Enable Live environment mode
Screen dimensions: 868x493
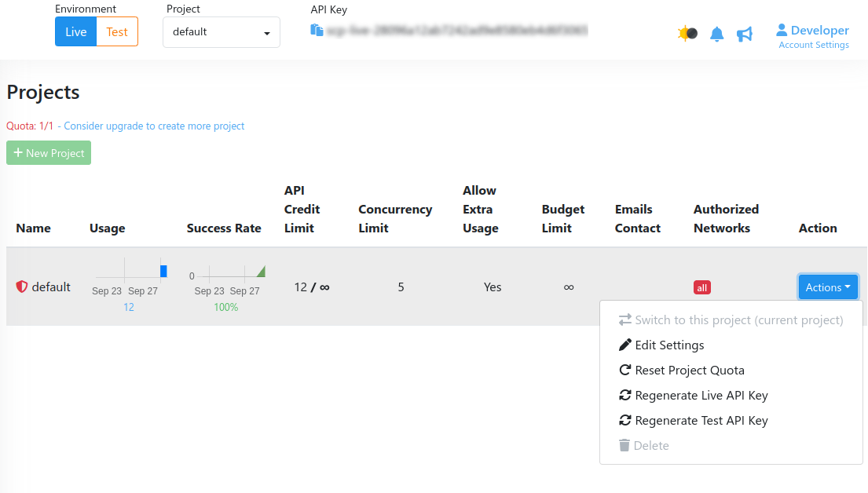[x=75, y=31]
